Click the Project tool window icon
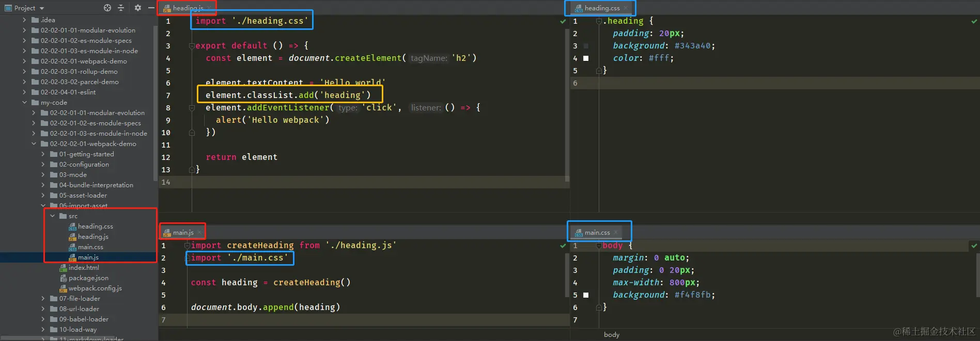Screen dimensions: 980x341 (x=8, y=8)
